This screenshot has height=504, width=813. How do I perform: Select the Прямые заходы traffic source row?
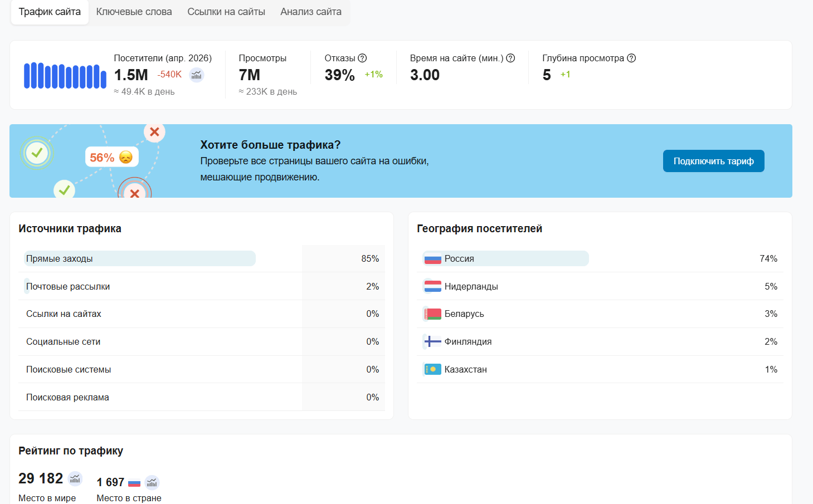[202, 258]
